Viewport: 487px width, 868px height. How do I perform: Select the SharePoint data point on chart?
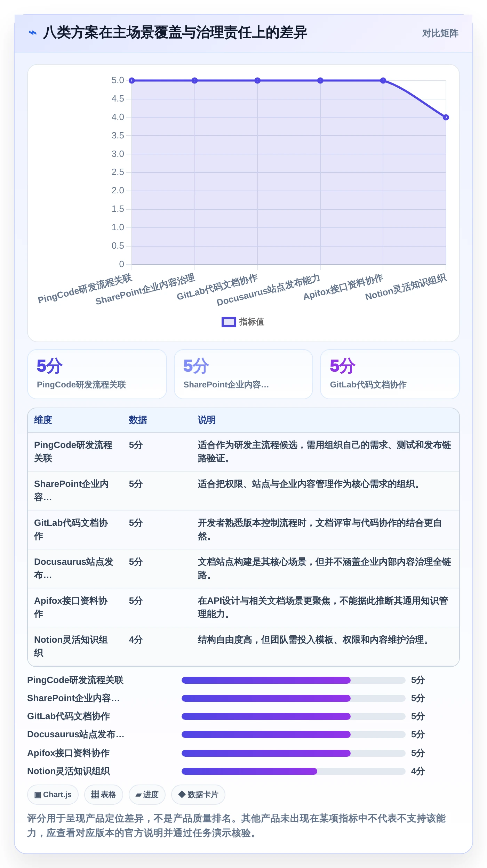pyautogui.click(x=194, y=81)
